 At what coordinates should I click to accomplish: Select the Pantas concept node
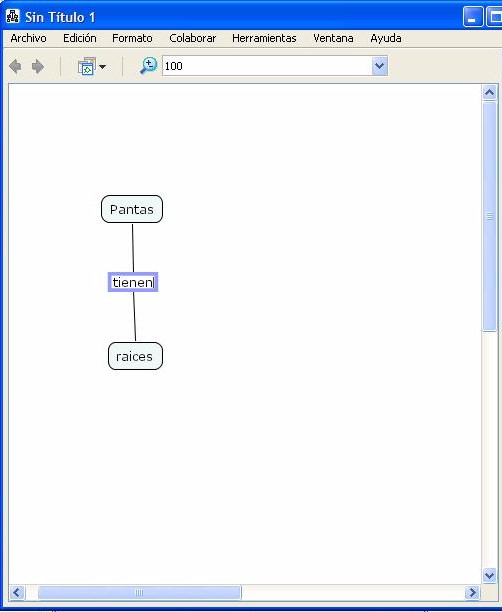click(x=132, y=209)
